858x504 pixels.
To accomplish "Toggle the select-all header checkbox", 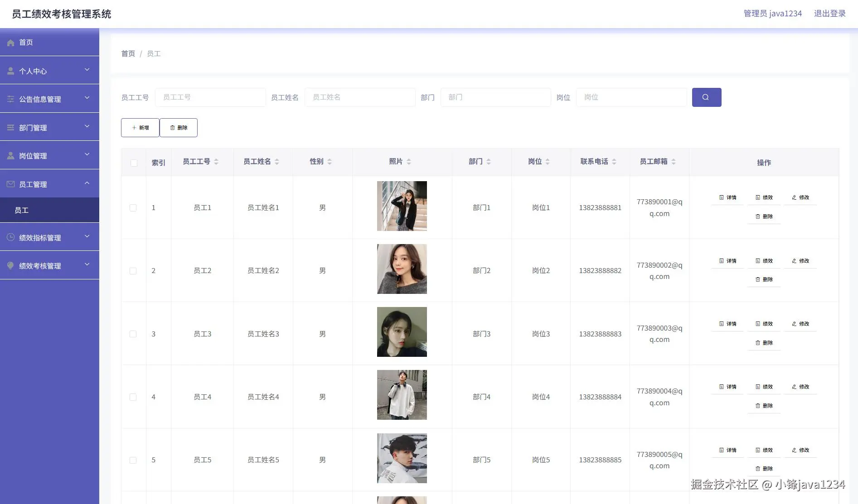I will pos(134,163).
